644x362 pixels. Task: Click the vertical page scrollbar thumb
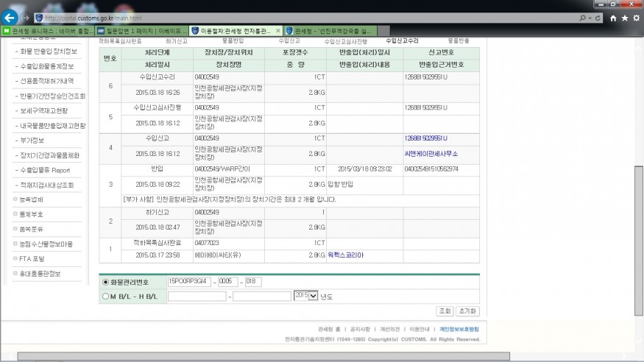[639, 241]
